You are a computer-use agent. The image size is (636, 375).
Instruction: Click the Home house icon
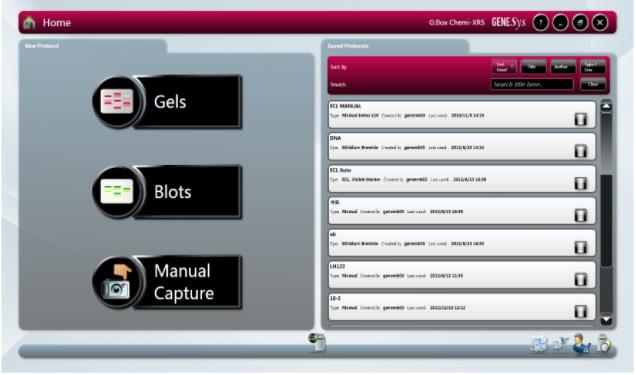point(29,23)
